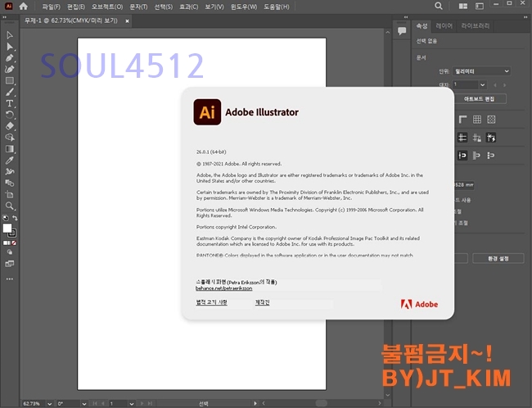
Task: Close the 무제-1 document tab
Action: tap(127, 21)
